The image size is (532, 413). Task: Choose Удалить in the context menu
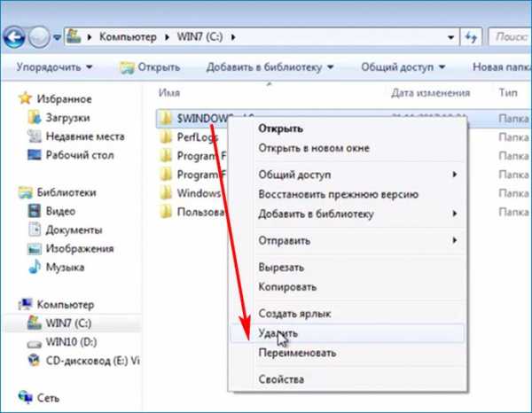347,333
